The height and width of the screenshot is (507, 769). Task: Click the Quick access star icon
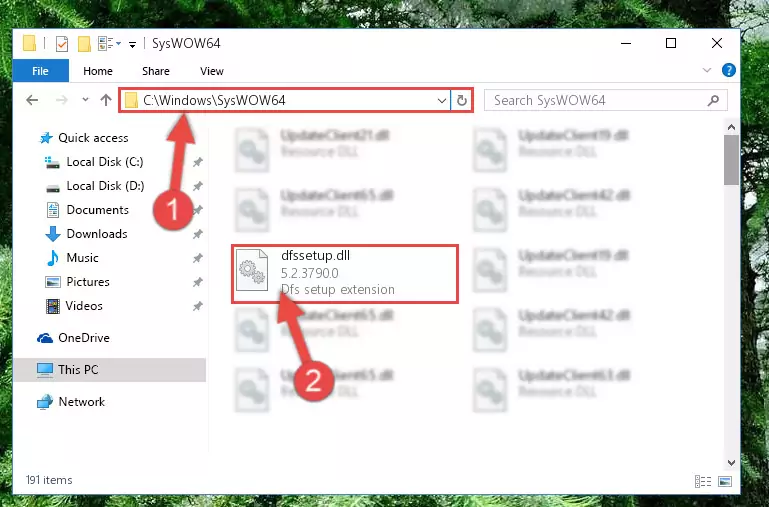coord(46,138)
